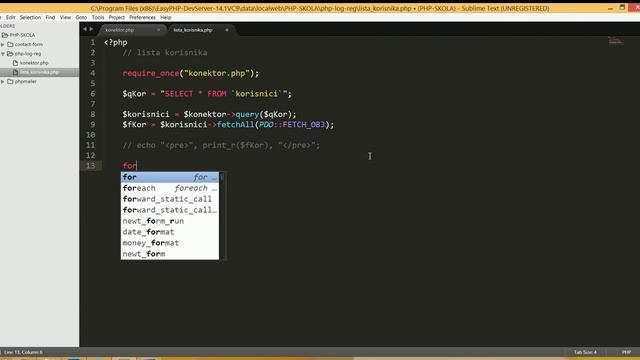Screen dimensions: 640x360
Task: Click Line 13, Column status text
Action: pyautogui.click(x=23, y=352)
